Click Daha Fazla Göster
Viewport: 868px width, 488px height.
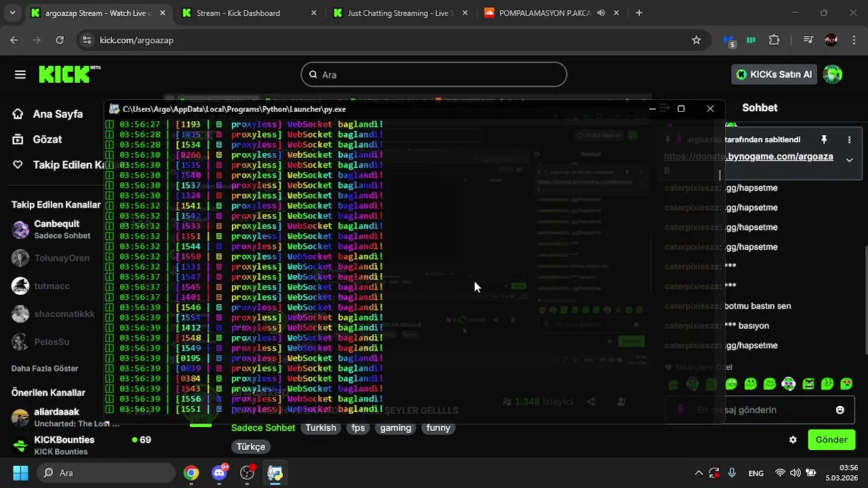(45, 369)
